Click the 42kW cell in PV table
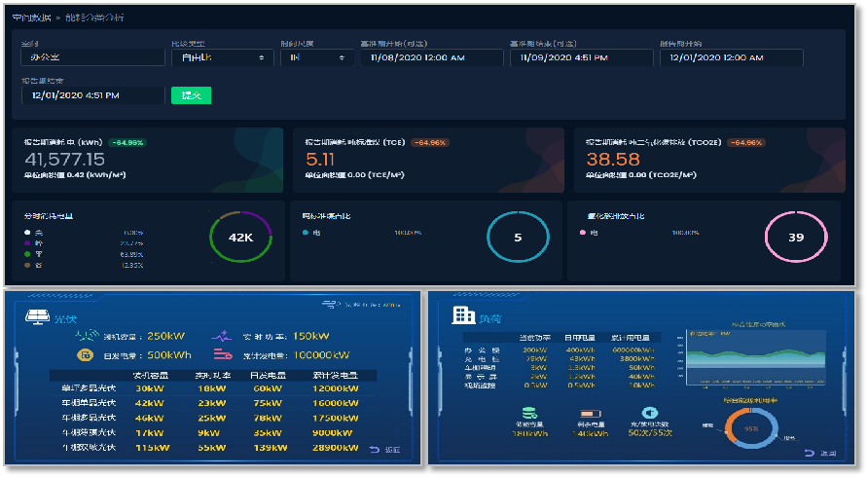The image size is (868, 478). (x=150, y=403)
